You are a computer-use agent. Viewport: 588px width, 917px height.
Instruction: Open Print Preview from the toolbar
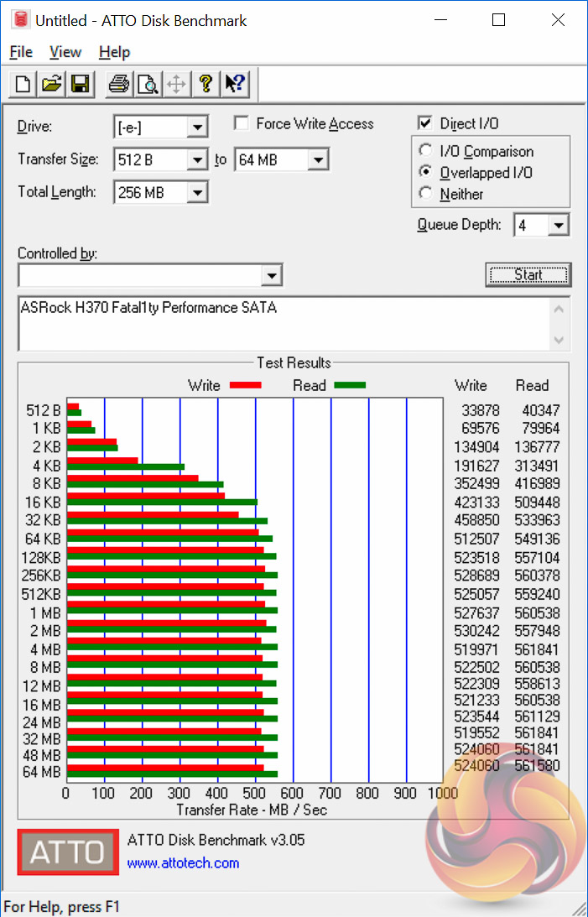tap(148, 84)
